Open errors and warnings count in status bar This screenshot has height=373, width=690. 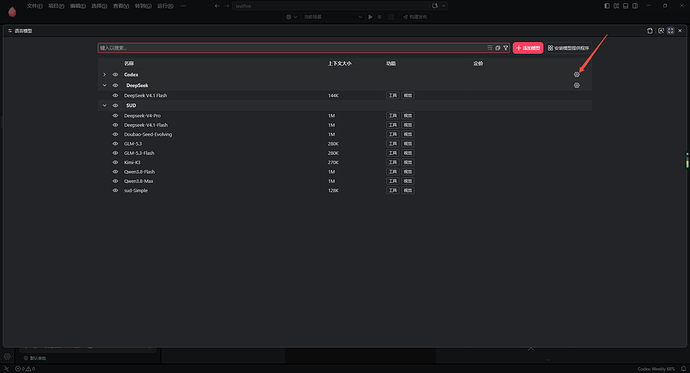click(x=25, y=369)
